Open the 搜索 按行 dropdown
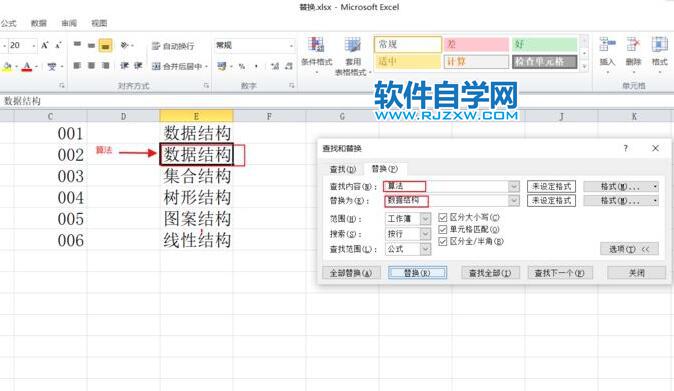This screenshot has height=391, width=674. click(425, 234)
